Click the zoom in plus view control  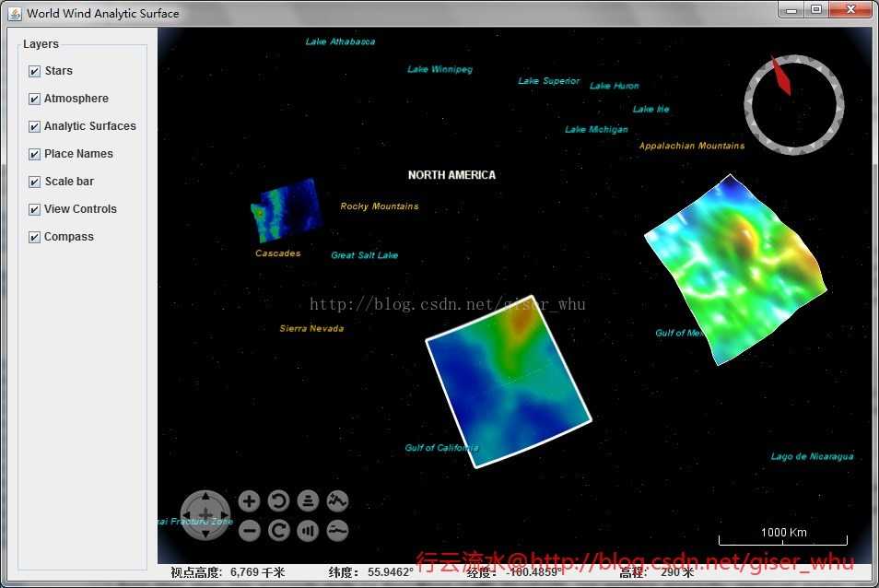[x=249, y=501]
